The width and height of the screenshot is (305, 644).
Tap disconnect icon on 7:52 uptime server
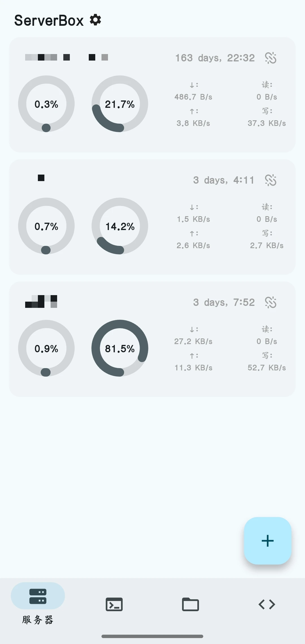(271, 302)
